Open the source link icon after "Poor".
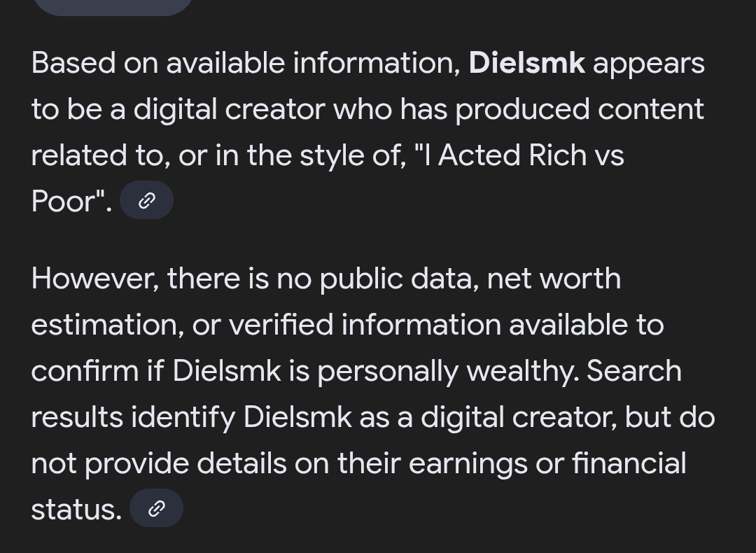Screen dimensions: 756x553 [146, 200]
